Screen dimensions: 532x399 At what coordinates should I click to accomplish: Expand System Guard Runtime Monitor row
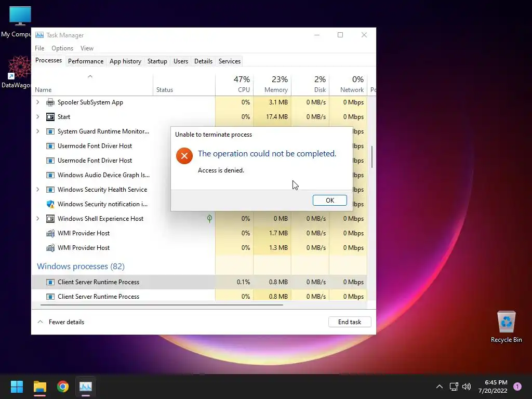click(37, 131)
